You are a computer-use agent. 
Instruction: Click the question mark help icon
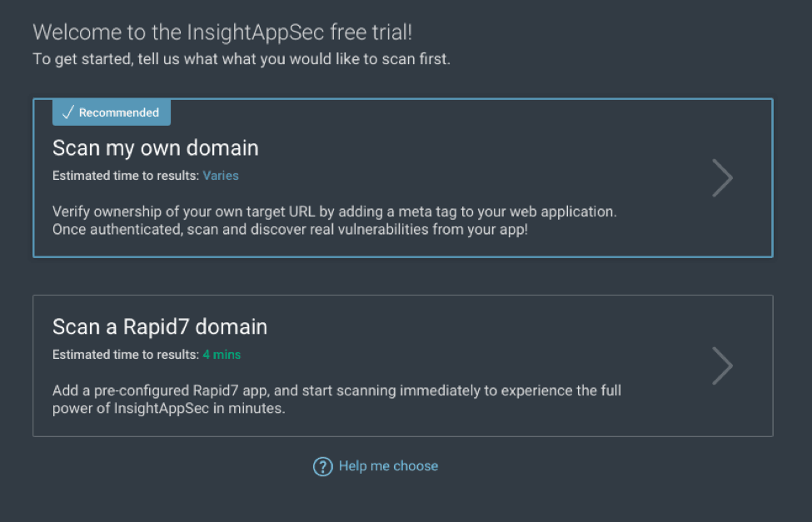(x=323, y=466)
